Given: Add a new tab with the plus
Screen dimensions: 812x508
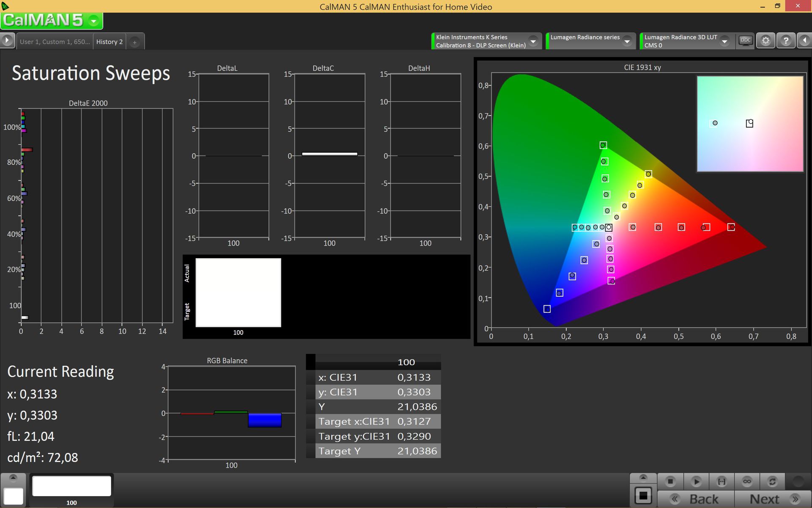Looking at the screenshot, I should coord(134,42).
